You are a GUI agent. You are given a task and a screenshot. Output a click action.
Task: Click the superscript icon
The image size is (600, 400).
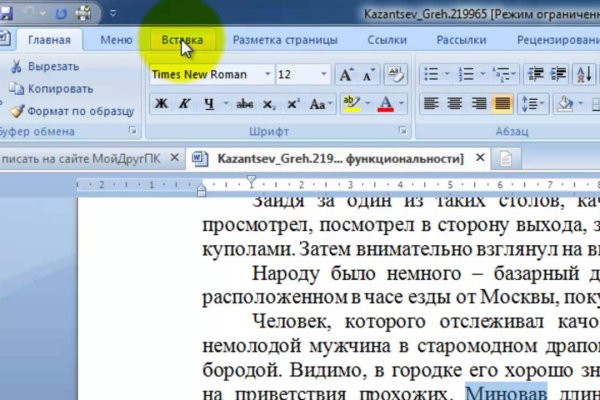click(x=292, y=104)
